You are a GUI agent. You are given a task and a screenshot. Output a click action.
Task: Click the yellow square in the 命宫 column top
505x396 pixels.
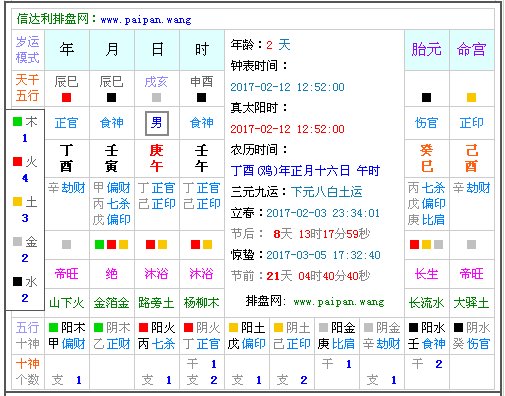(471, 98)
